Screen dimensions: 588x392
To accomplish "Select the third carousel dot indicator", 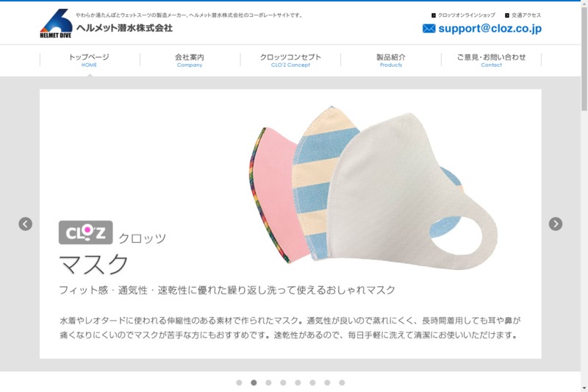I will tap(268, 382).
